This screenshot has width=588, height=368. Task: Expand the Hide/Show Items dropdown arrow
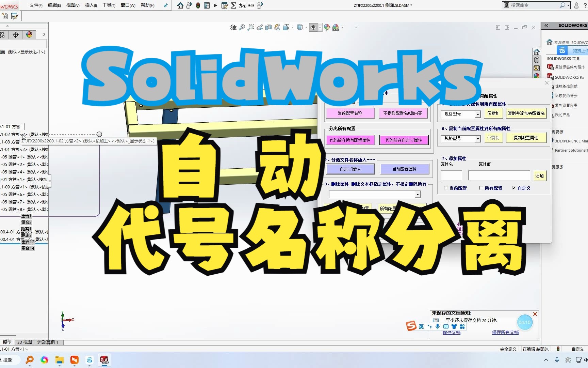tap(320, 27)
